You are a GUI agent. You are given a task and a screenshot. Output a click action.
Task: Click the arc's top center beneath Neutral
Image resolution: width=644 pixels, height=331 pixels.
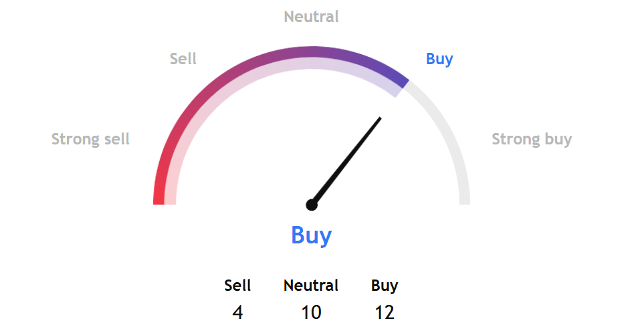312,52
